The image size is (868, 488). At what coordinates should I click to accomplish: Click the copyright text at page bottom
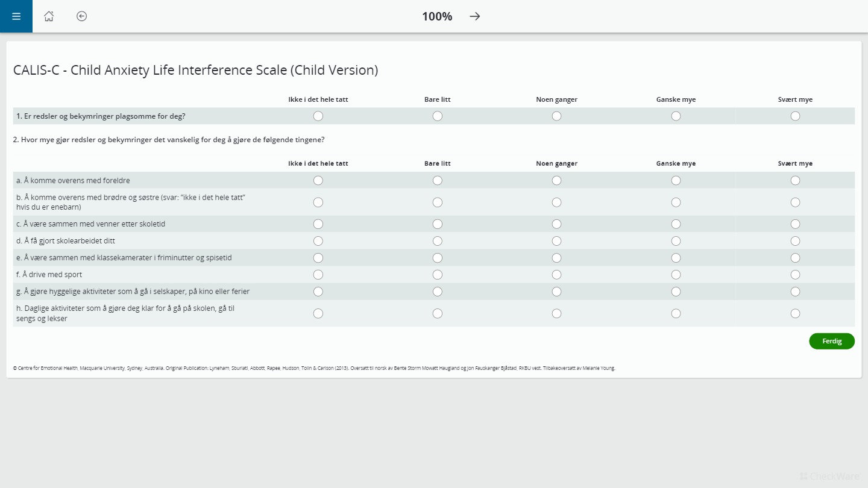(313, 368)
